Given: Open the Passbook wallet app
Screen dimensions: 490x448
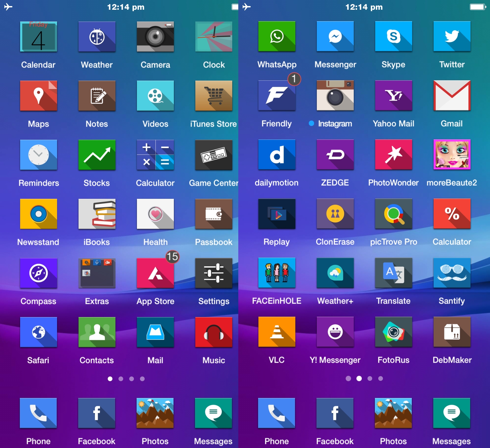Looking at the screenshot, I should point(213,214).
